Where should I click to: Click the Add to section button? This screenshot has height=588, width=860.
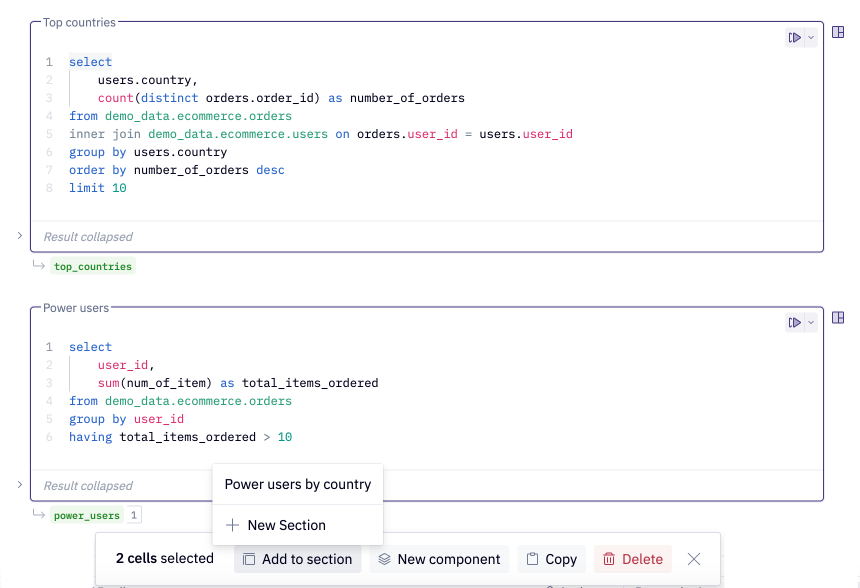pyautogui.click(x=298, y=559)
